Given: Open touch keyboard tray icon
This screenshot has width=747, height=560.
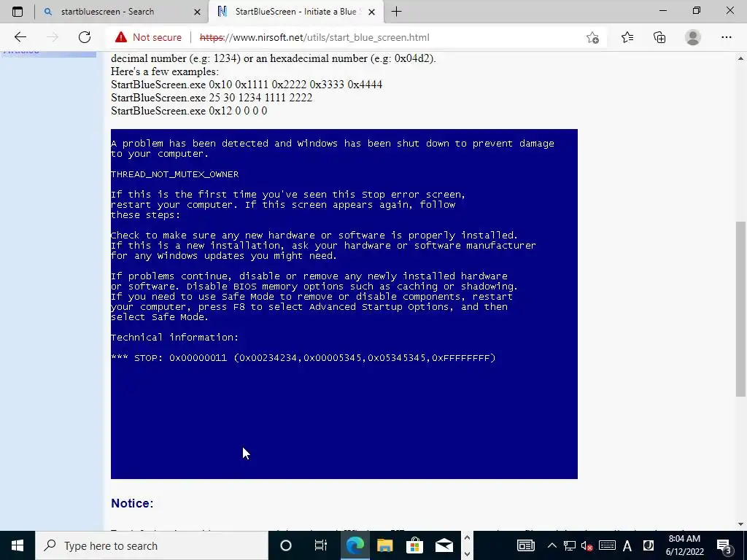Looking at the screenshot, I should [607, 545].
